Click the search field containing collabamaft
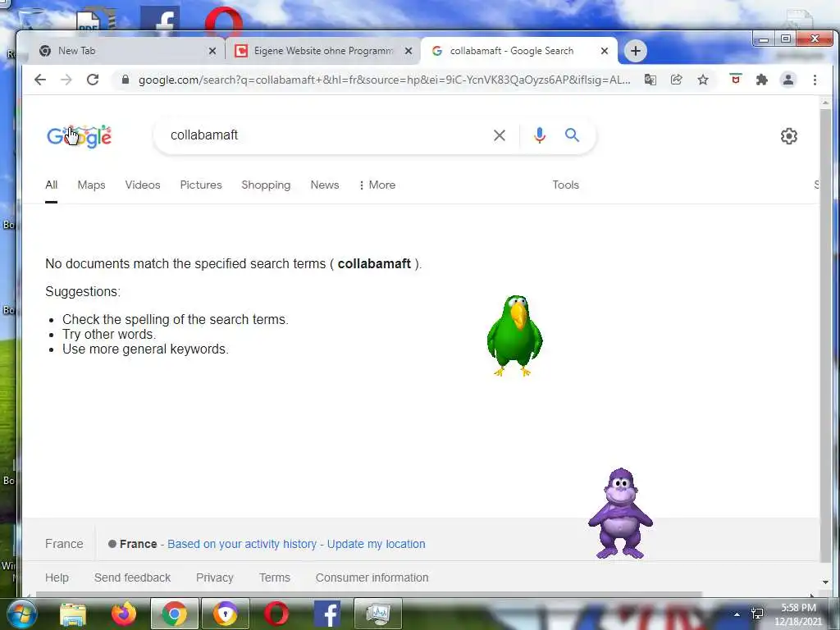Image resolution: width=840 pixels, height=630 pixels. (326, 135)
